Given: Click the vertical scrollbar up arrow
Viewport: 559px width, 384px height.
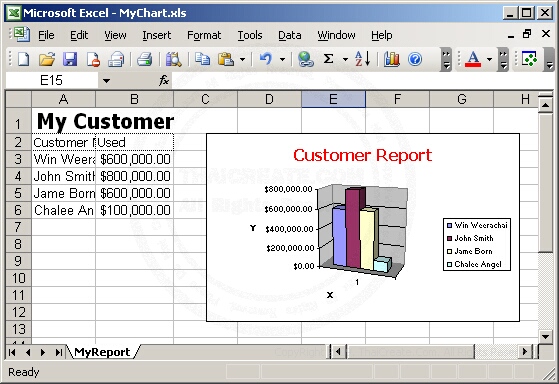Looking at the screenshot, I should (x=545, y=105).
